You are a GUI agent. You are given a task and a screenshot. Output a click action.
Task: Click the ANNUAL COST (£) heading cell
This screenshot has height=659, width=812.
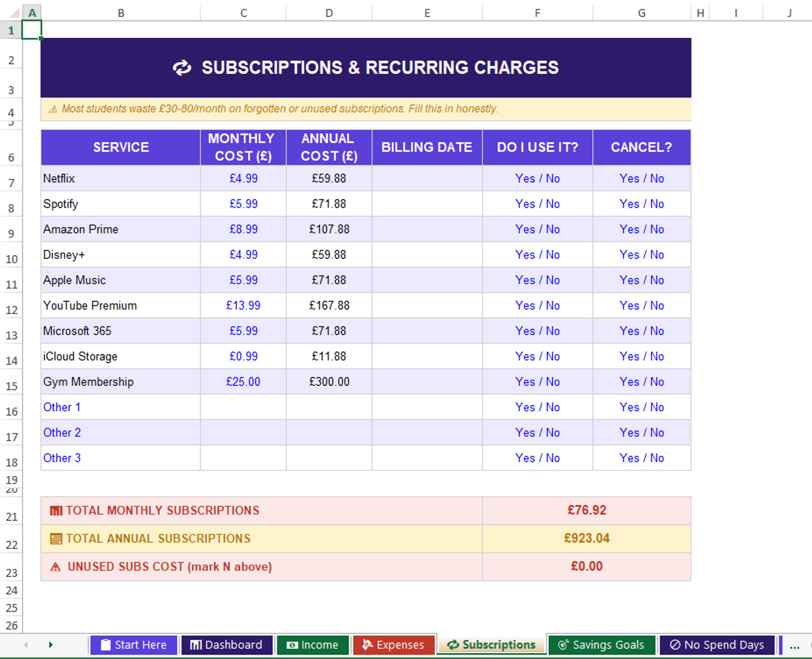(329, 147)
